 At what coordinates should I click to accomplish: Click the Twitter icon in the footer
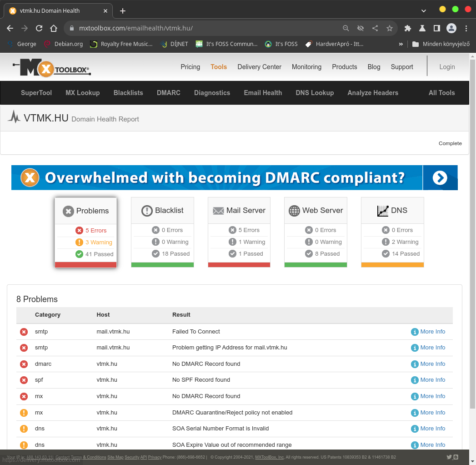click(x=449, y=457)
